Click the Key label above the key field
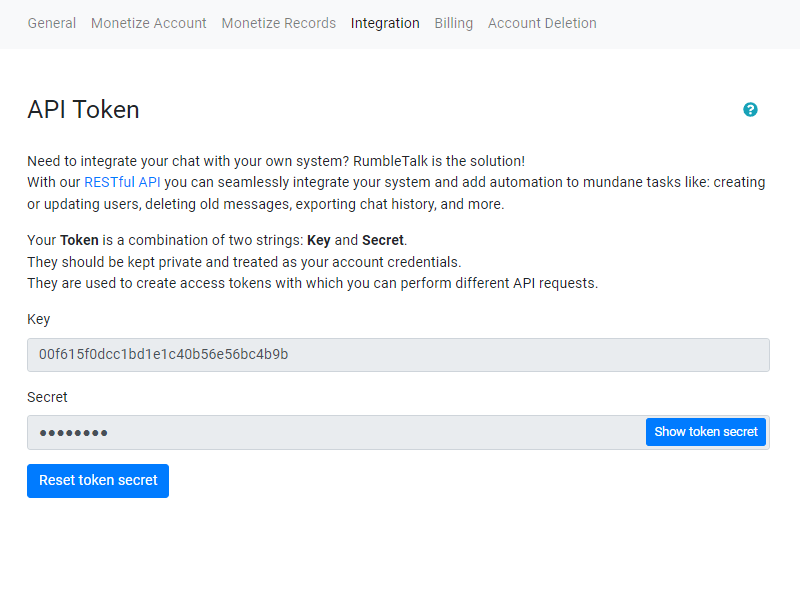800x600 pixels. coord(39,319)
